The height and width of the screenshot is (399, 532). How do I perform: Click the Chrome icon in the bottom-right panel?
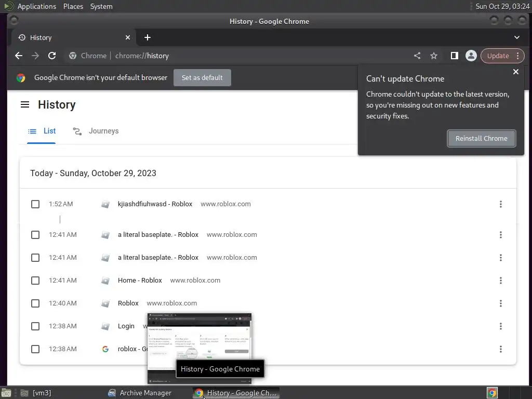[x=492, y=393]
